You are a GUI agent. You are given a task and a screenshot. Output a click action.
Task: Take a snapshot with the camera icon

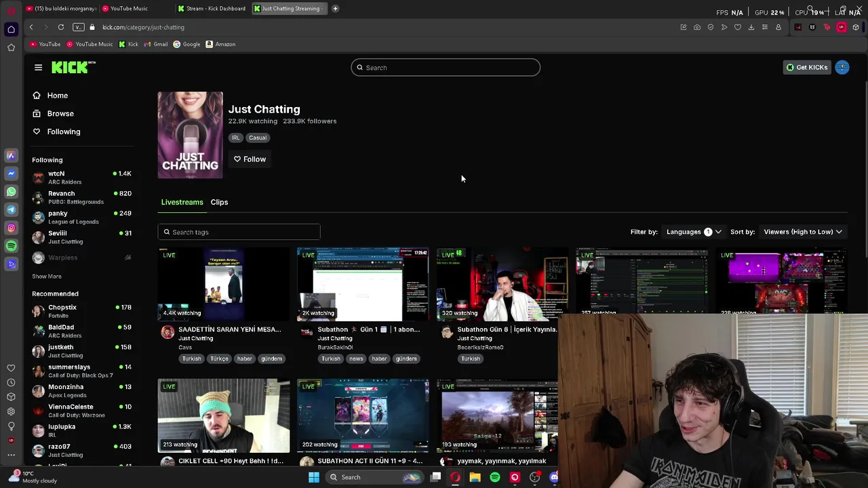coord(697,27)
